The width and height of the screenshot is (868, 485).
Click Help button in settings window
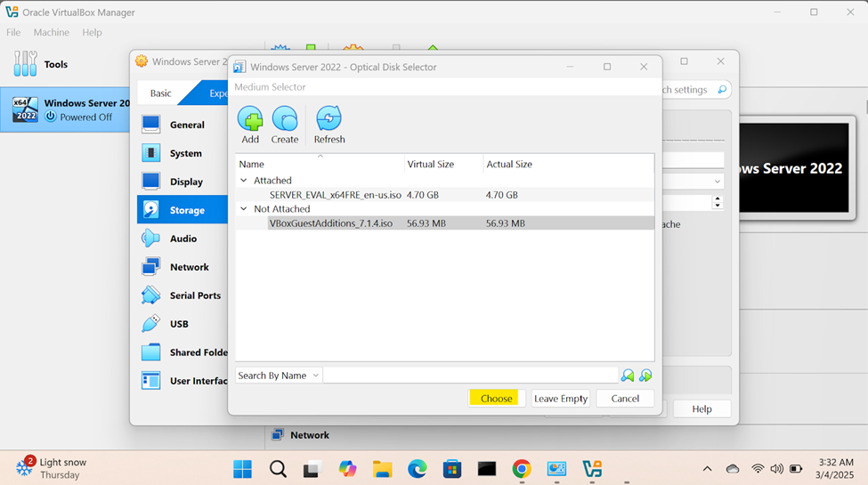pos(702,409)
